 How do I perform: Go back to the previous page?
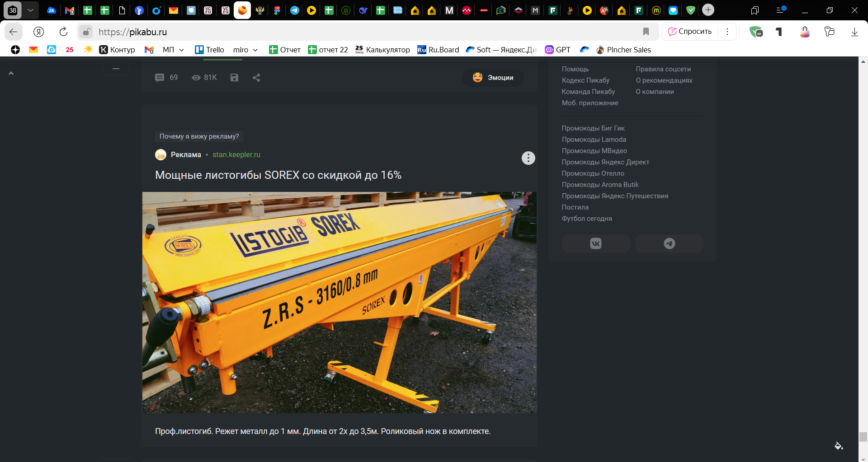[x=13, y=32]
